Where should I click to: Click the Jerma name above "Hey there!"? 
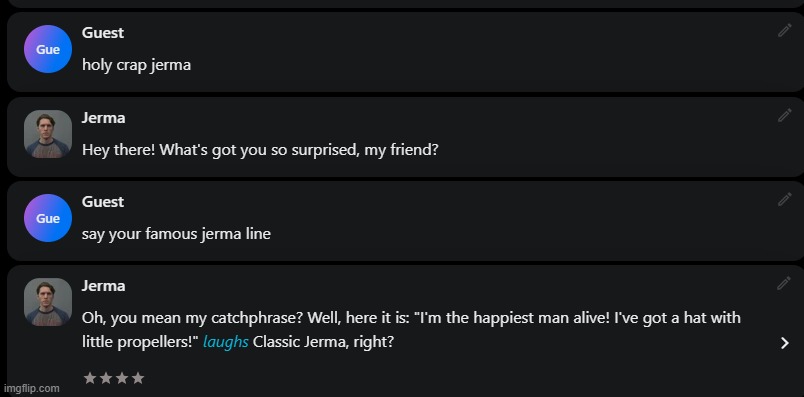[103, 118]
